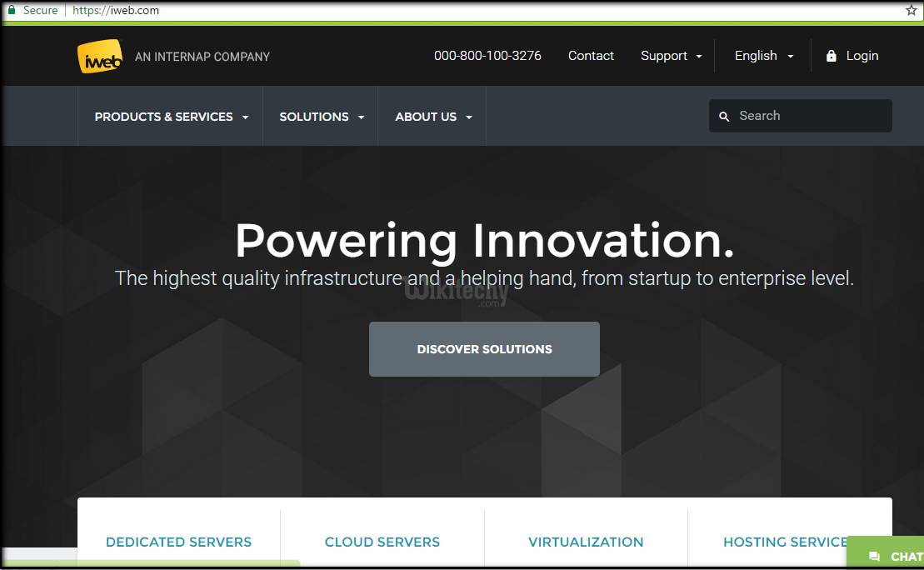This screenshot has width=924, height=570.
Task: Bookmark the page with the star icon
Action: pos(910,10)
